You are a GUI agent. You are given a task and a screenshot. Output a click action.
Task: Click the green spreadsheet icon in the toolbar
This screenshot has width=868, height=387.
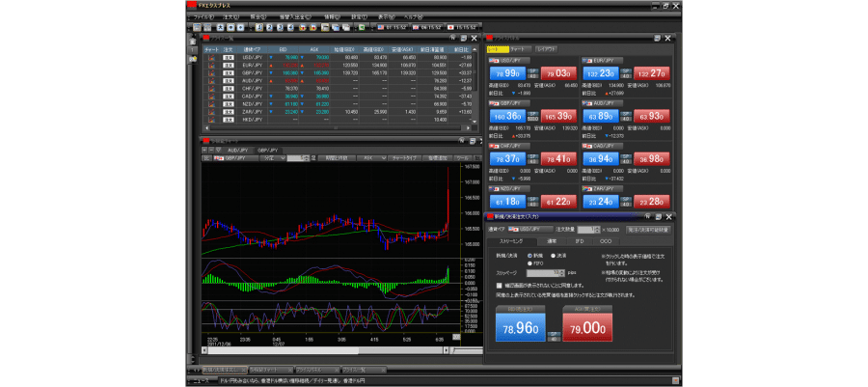click(362, 28)
